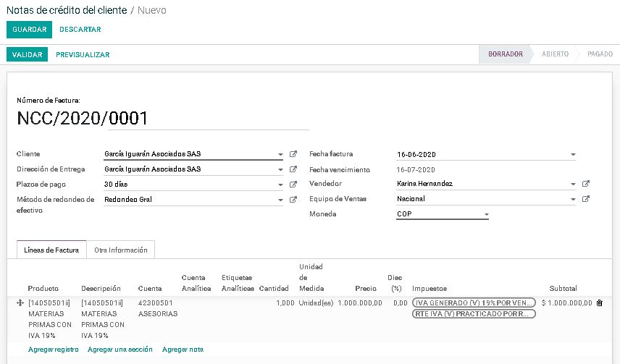Expand Dirección de Entrega dropdown
The height and width of the screenshot is (364, 620).
pos(280,169)
